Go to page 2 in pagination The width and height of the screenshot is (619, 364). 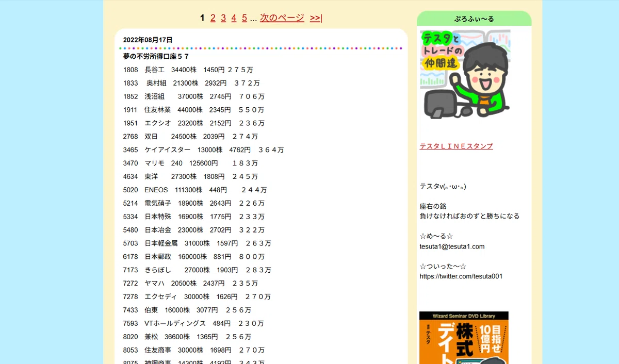(x=213, y=18)
